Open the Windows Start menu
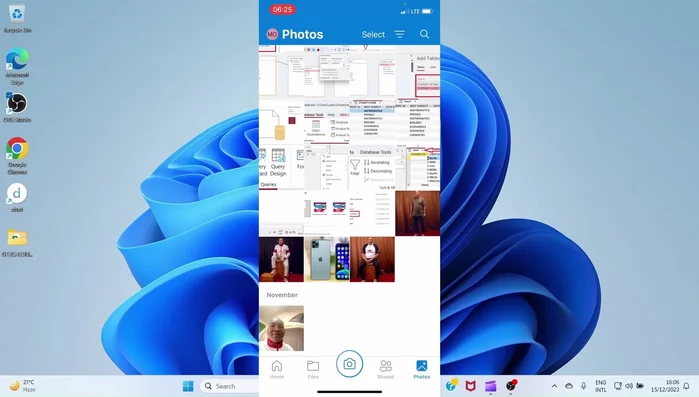 click(188, 386)
